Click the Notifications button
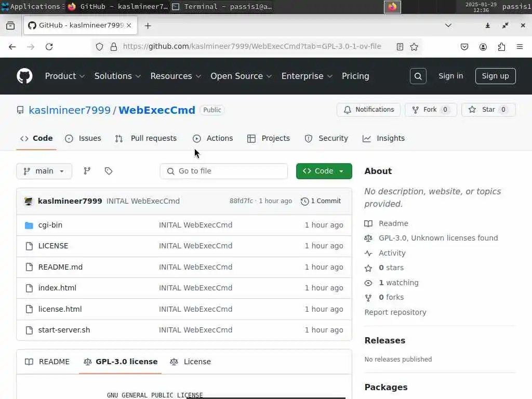The height and width of the screenshot is (399, 532). tap(368, 110)
